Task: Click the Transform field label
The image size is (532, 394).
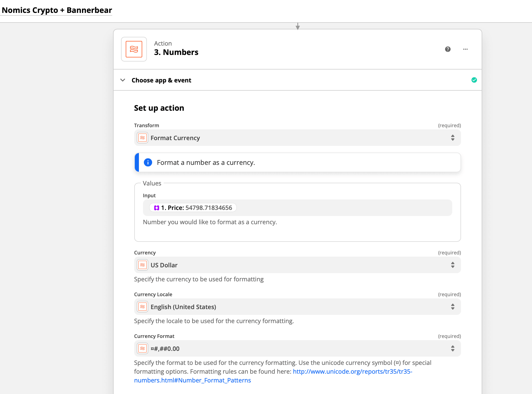Action: (147, 125)
